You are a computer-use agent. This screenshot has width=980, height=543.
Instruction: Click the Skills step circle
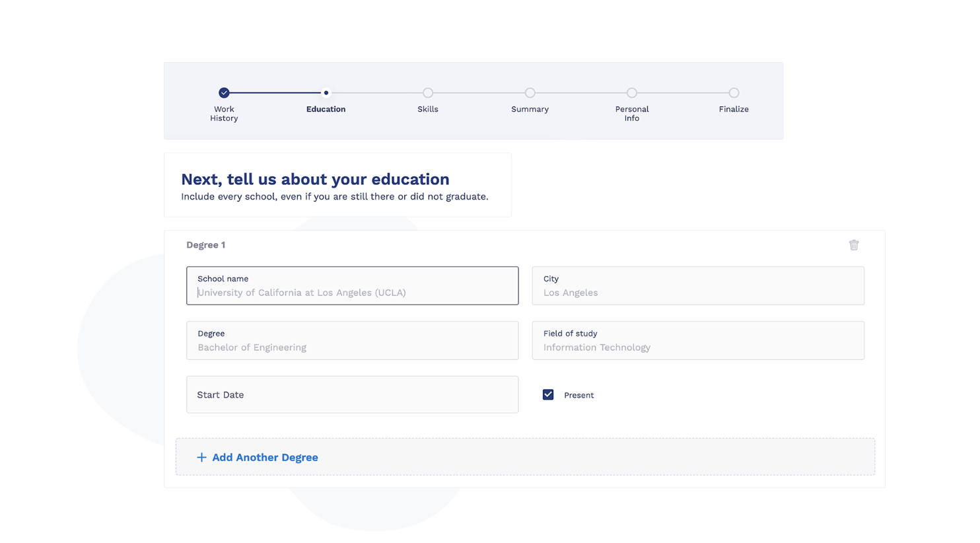click(428, 92)
